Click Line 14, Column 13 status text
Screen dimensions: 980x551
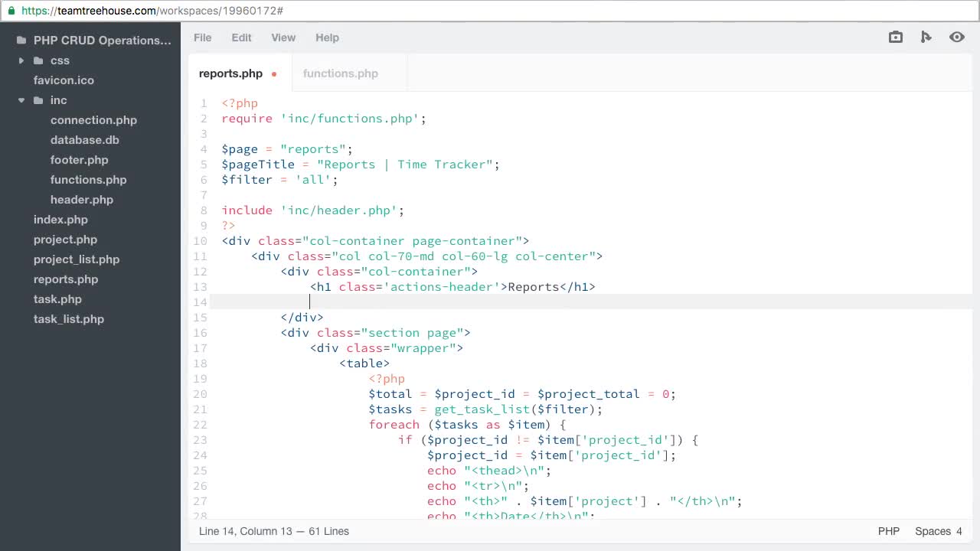[x=246, y=531]
